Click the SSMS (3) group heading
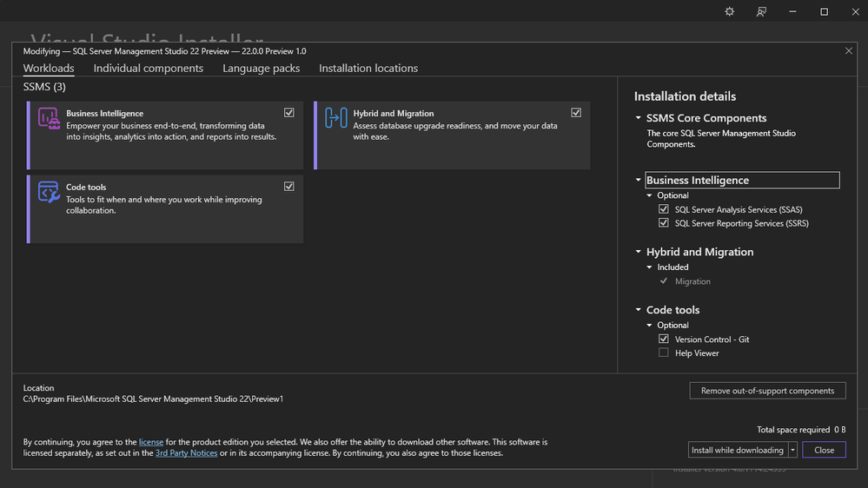The height and width of the screenshot is (488, 868). coord(44,87)
